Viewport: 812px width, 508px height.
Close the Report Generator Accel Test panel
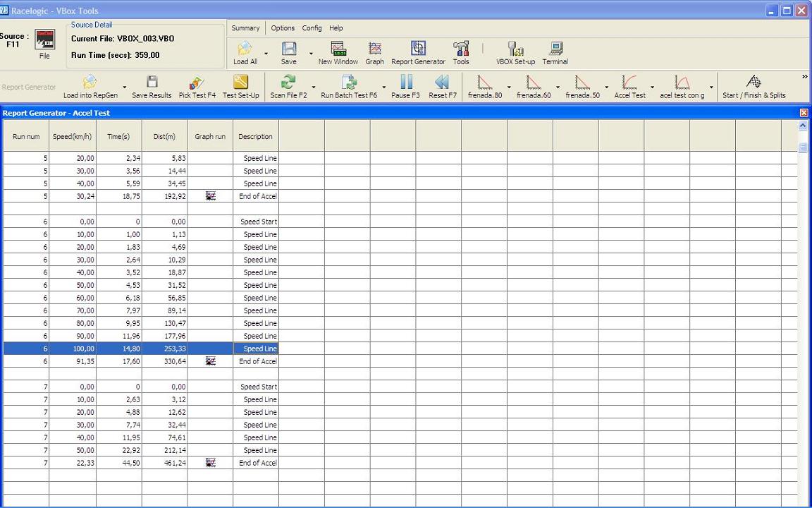(804, 113)
